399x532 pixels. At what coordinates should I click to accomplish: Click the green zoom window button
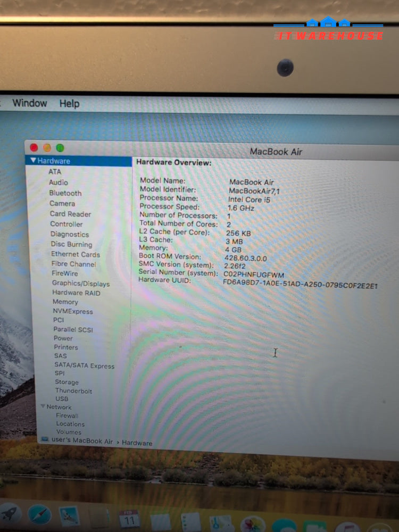pyautogui.click(x=60, y=148)
